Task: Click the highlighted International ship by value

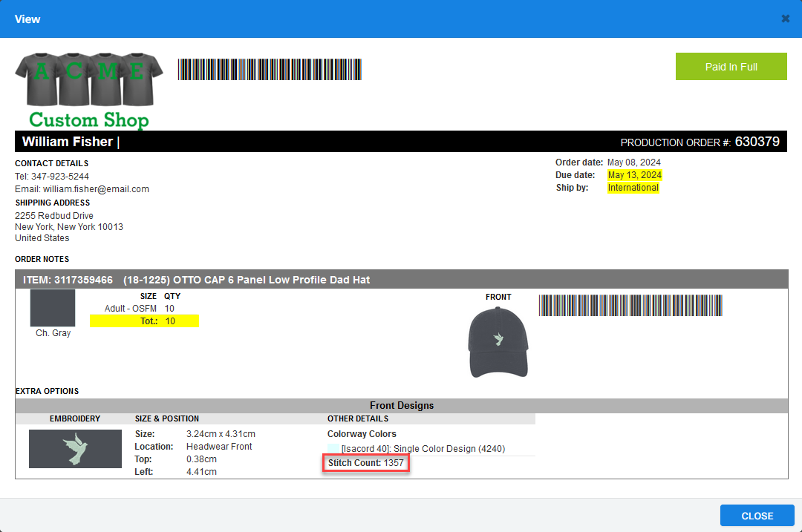Action: coord(633,188)
